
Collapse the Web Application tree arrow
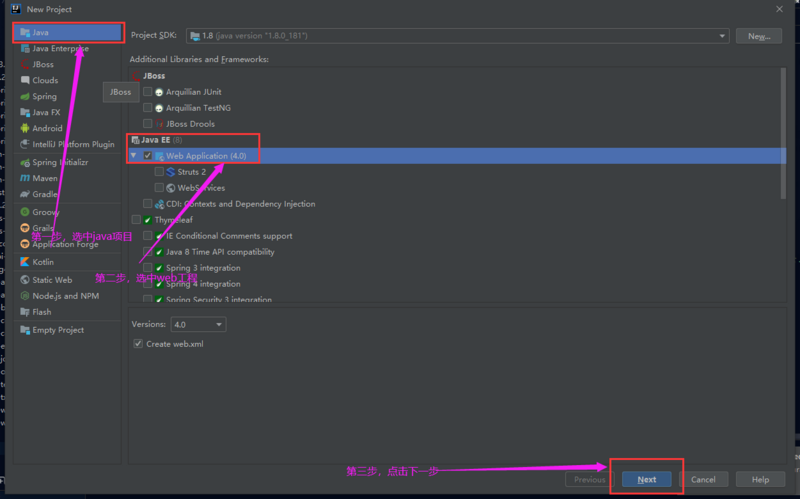click(x=134, y=156)
